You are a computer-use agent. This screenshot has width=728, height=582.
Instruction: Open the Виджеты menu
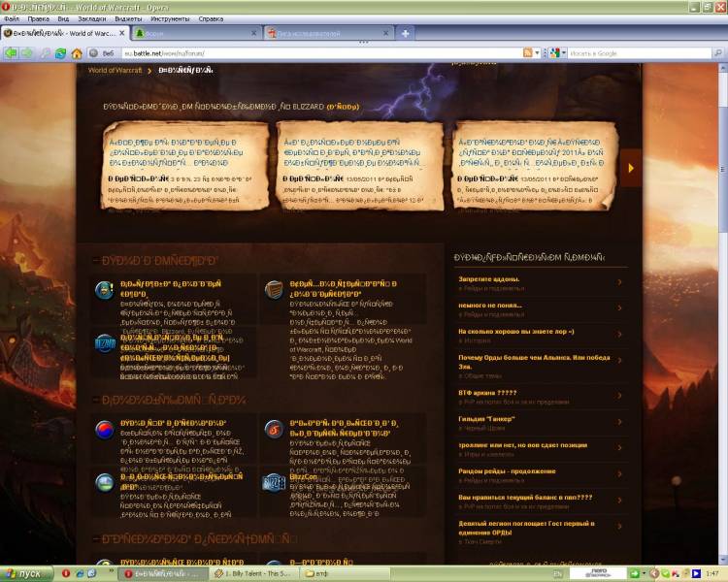[128, 19]
